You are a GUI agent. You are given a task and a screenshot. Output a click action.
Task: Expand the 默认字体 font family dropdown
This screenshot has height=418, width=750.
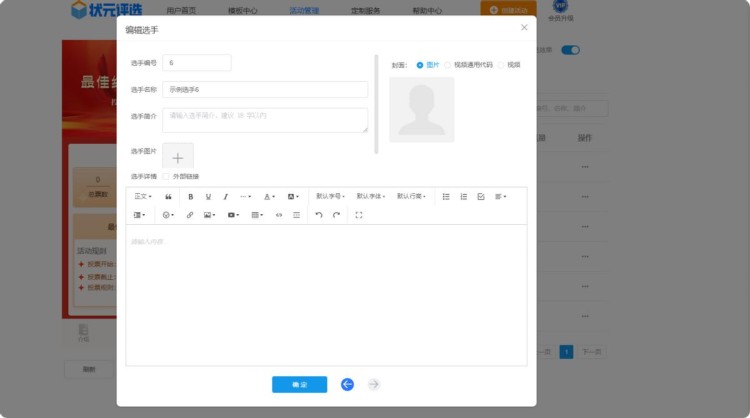370,197
